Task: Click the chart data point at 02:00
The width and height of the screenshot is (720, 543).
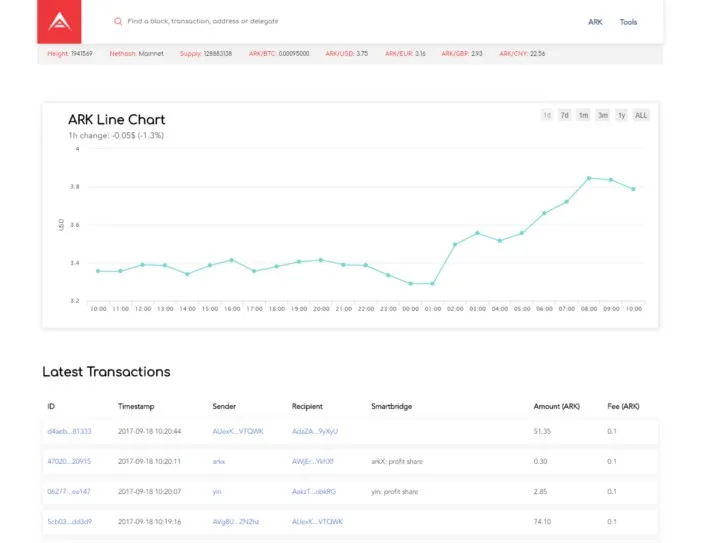Action: (x=455, y=245)
